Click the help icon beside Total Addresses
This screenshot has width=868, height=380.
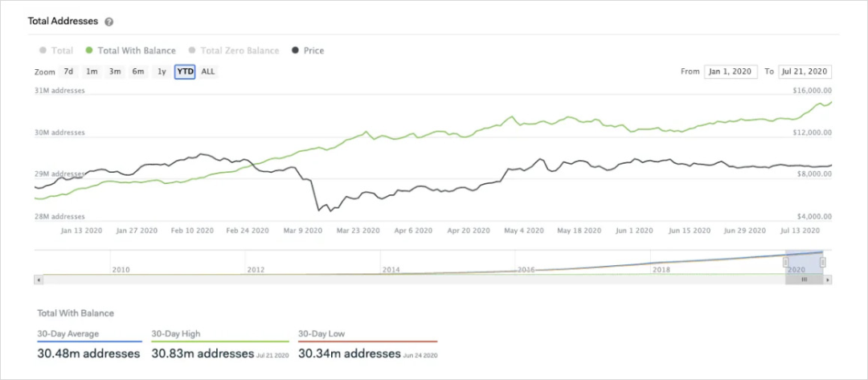[108, 22]
